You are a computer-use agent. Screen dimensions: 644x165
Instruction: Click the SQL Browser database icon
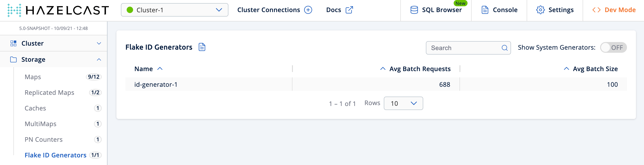click(x=414, y=10)
